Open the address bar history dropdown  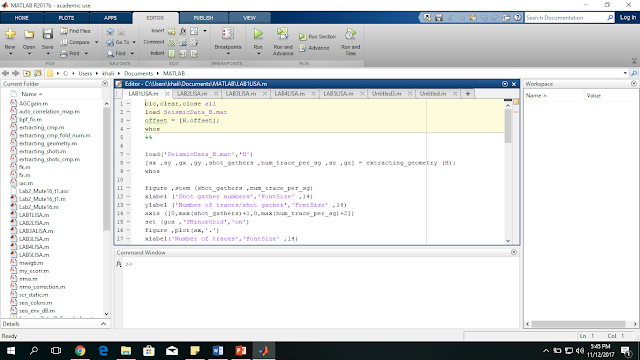[625, 73]
